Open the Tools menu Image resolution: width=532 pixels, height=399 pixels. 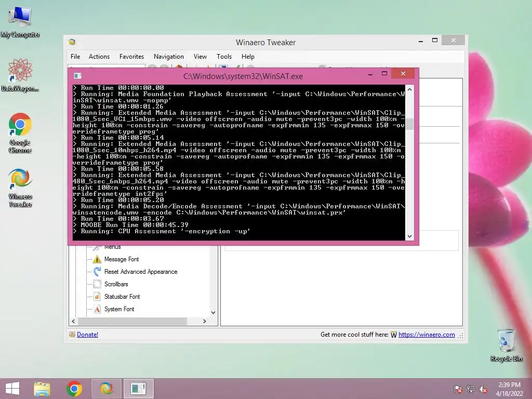(224, 57)
